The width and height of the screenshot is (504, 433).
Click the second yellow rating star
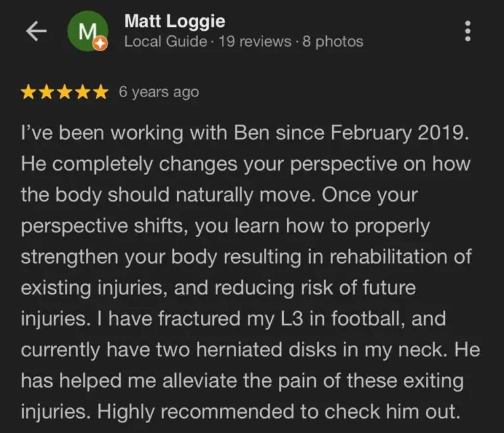click(47, 93)
